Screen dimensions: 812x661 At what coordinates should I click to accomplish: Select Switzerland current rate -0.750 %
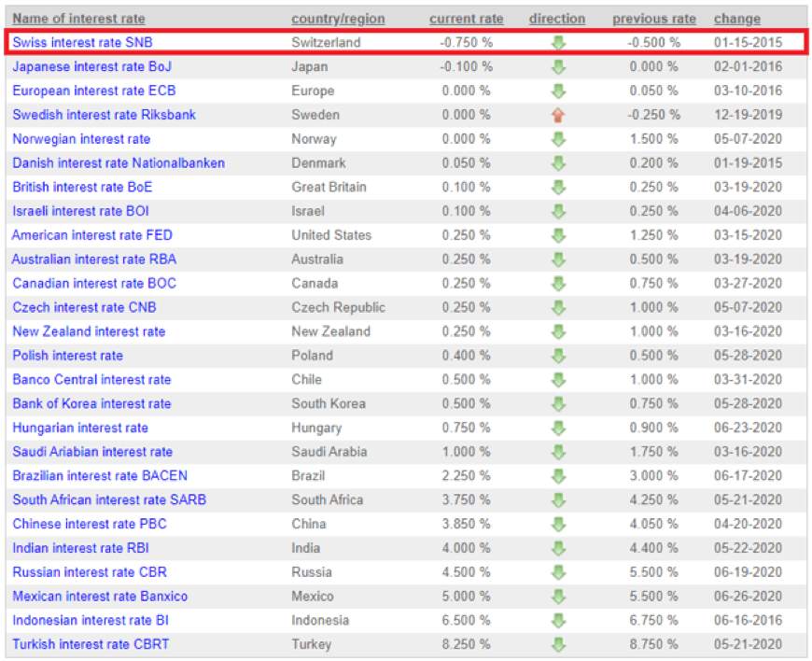point(466,42)
